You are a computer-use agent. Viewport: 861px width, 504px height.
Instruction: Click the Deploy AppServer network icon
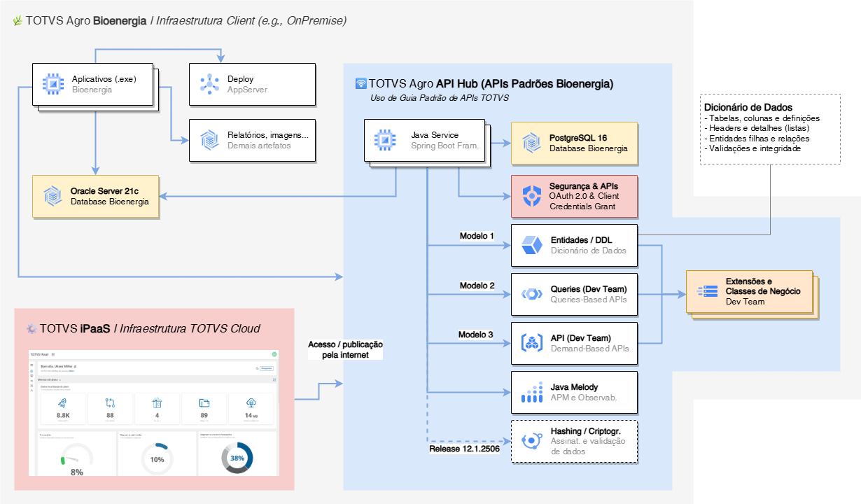[x=209, y=84]
